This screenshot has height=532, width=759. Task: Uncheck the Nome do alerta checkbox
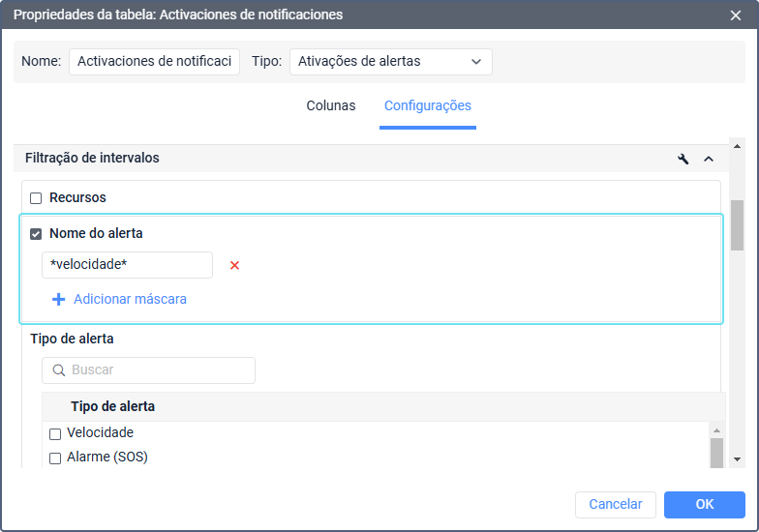coord(36,234)
